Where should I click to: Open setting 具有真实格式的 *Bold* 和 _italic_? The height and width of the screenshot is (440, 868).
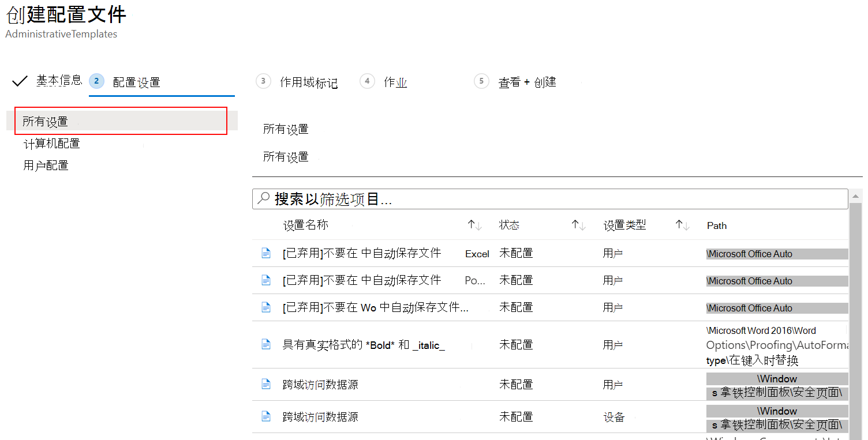point(364,345)
